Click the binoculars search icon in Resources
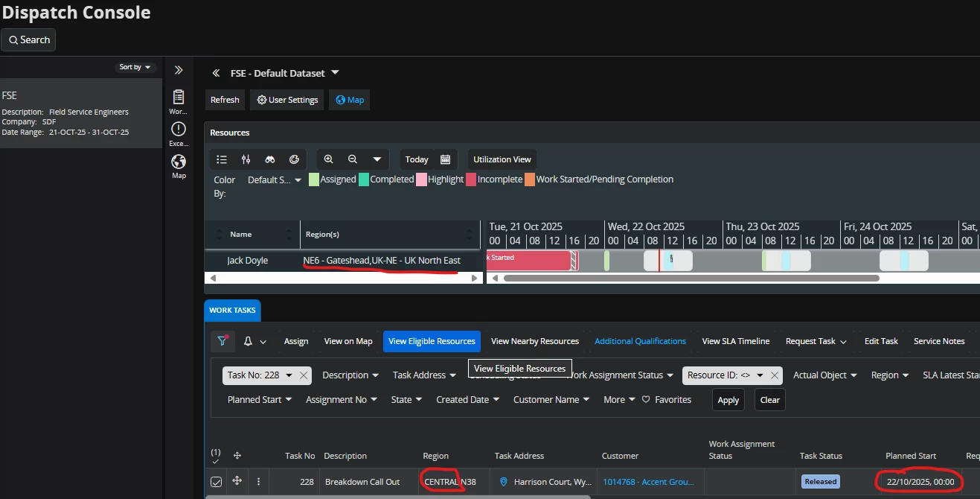 [270, 159]
